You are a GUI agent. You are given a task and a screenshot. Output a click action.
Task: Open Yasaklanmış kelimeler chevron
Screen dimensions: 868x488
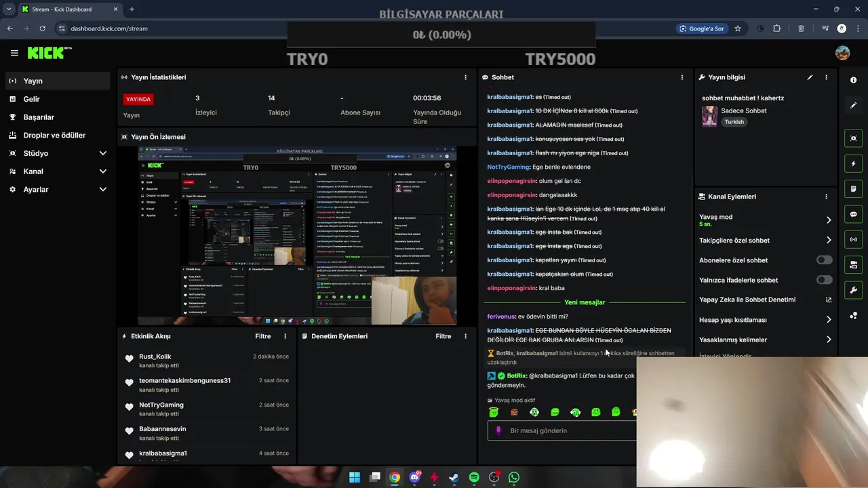[828, 340]
